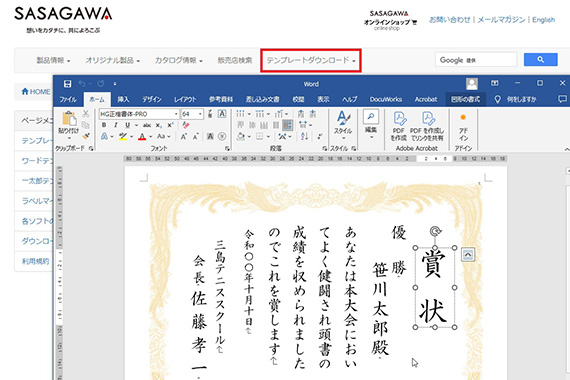Image resolution: width=570 pixels, height=380 pixels.
Task: Open the ファイル tab
Action: [x=68, y=99]
